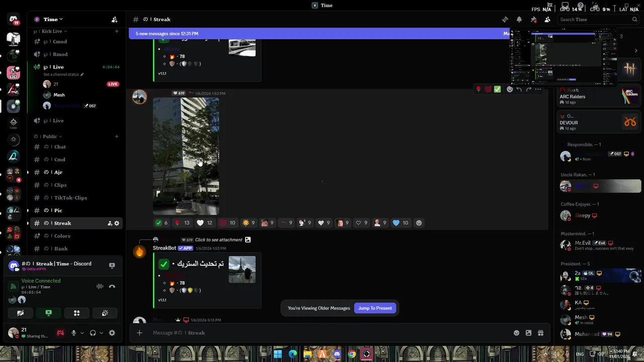Toggle green screen share button
The height and width of the screenshot is (362, 644).
point(48,313)
